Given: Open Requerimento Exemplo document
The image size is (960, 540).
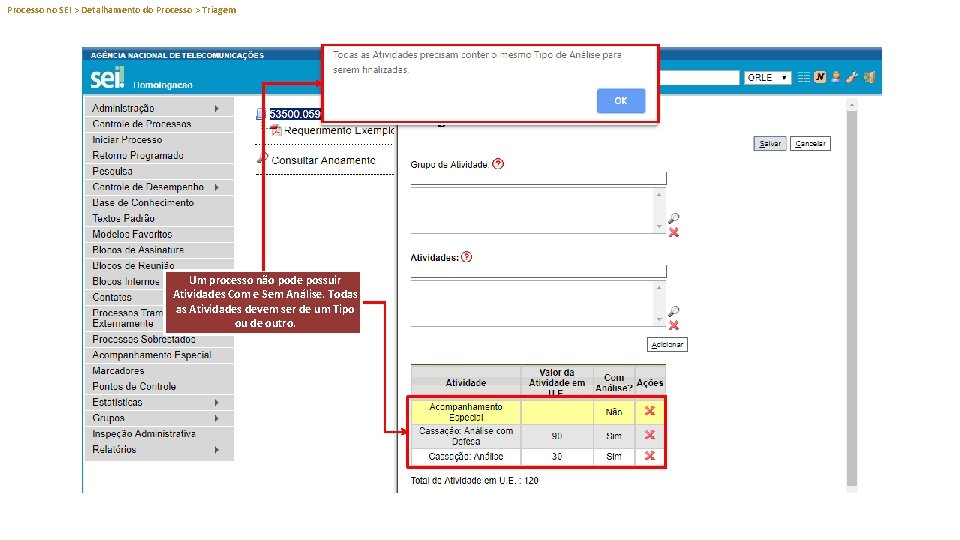Looking at the screenshot, I should [x=339, y=130].
